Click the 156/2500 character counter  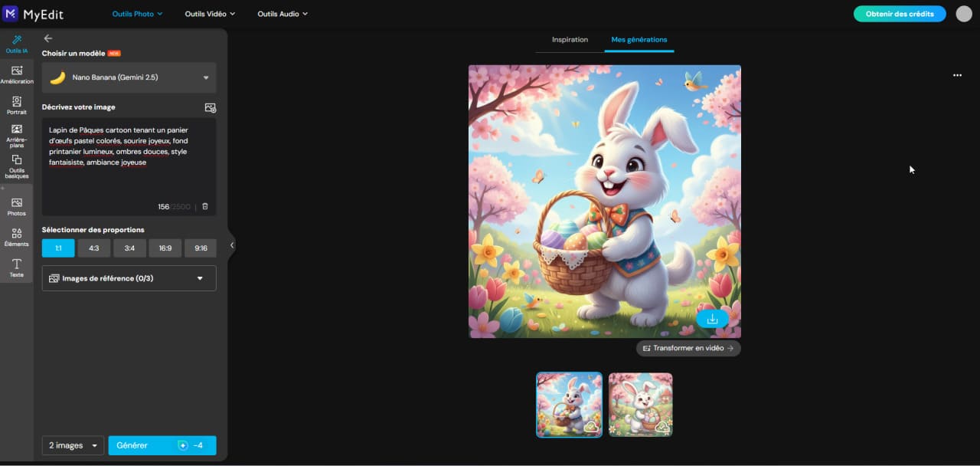pos(174,207)
